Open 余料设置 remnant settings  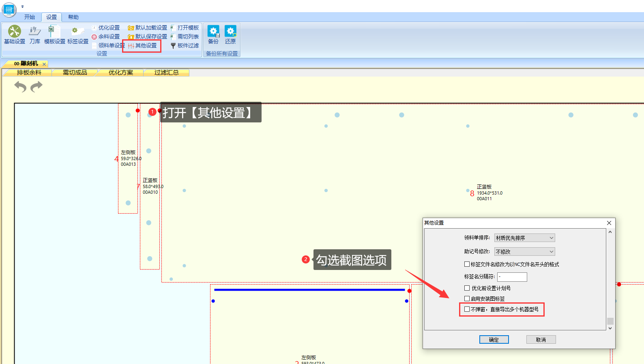(x=106, y=36)
